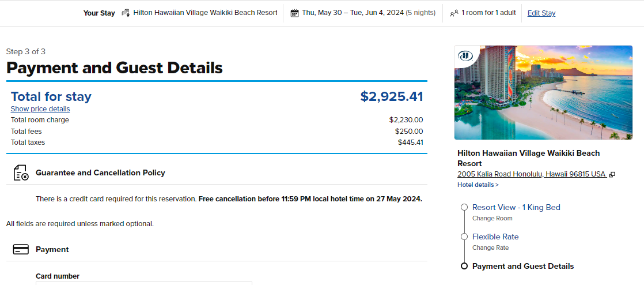Click Change Rate under Flexible Rate
The image size is (644, 285).
point(490,247)
